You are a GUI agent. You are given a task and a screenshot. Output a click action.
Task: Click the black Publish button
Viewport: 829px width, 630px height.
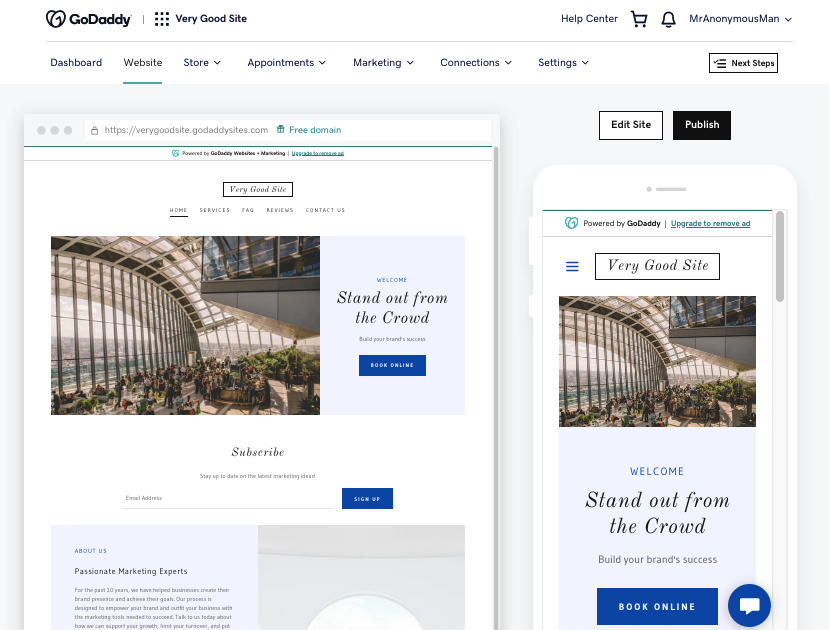(702, 125)
